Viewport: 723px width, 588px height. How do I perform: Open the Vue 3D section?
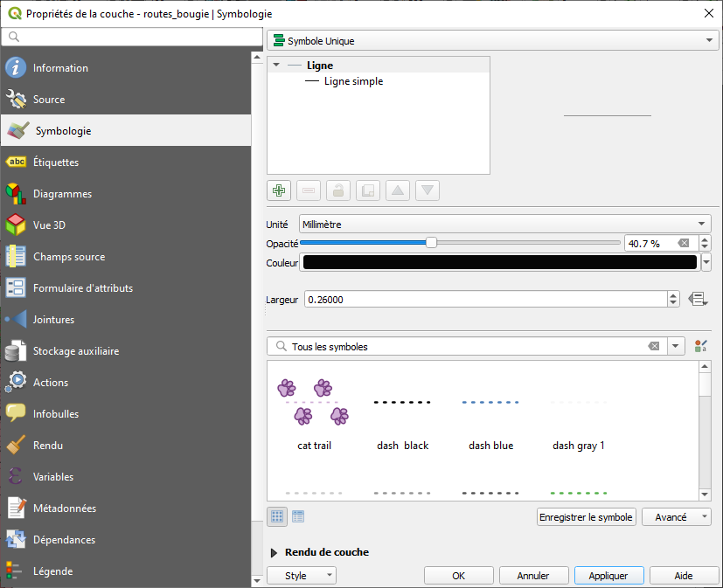pos(49,225)
